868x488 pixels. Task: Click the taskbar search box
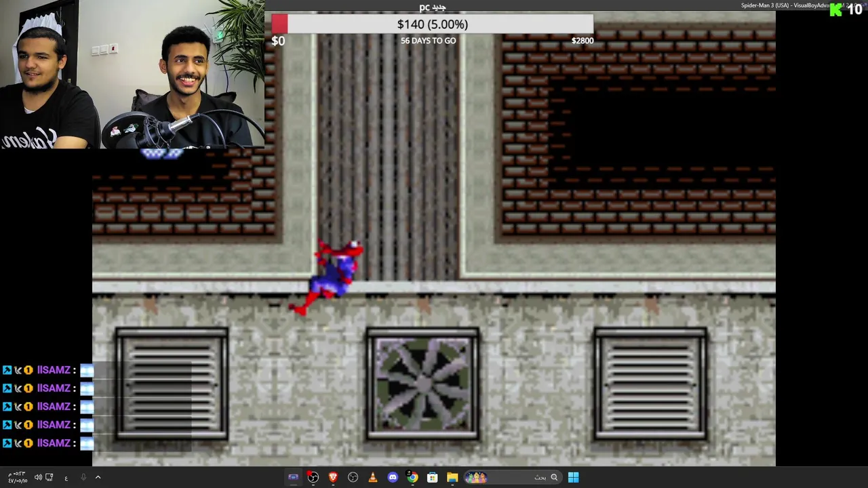click(514, 477)
